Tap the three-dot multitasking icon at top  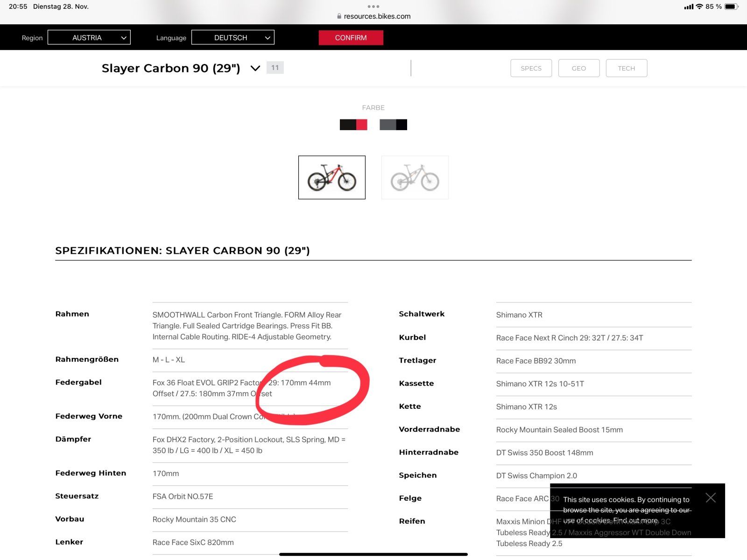373,7
